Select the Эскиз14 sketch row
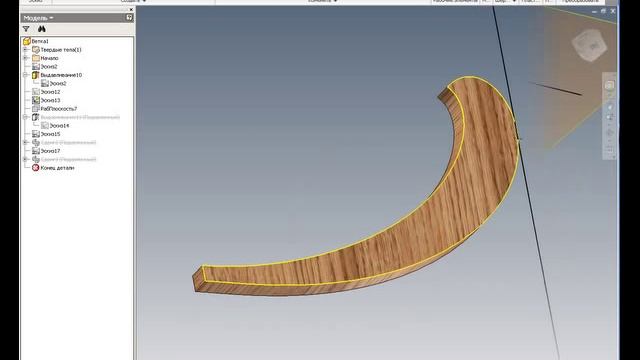The image size is (640, 360). coord(55,126)
